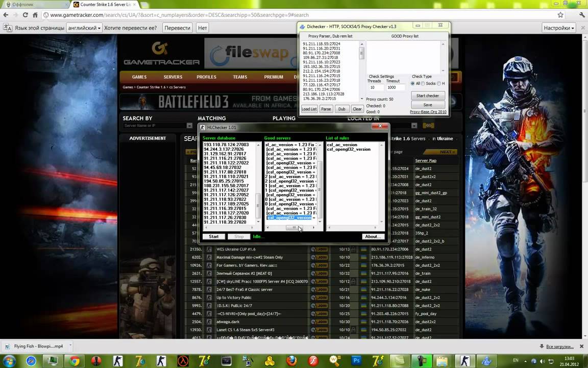This screenshot has height=368, width=588.
Task: Open the Chrome wrench menu icon
Action: [x=582, y=15]
